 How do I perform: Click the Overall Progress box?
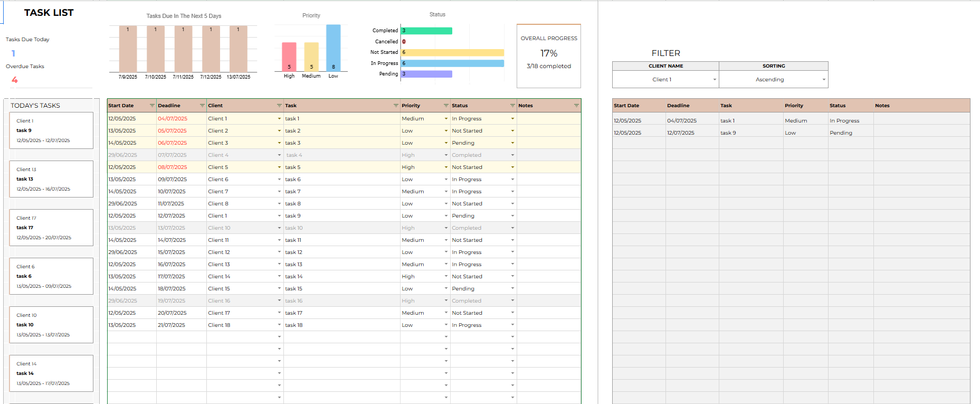click(x=549, y=55)
